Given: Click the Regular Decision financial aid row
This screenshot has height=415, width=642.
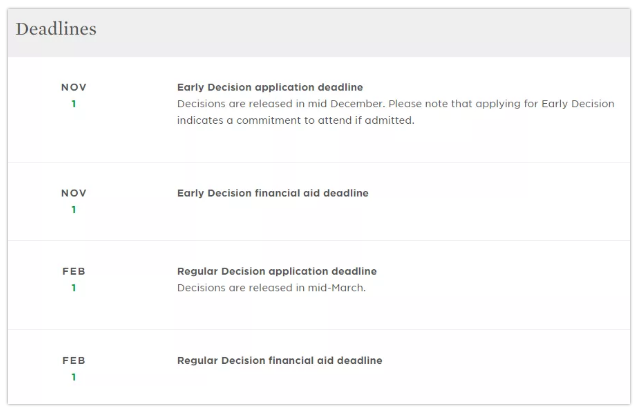Looking at the screenshot, I should [319, 367].
